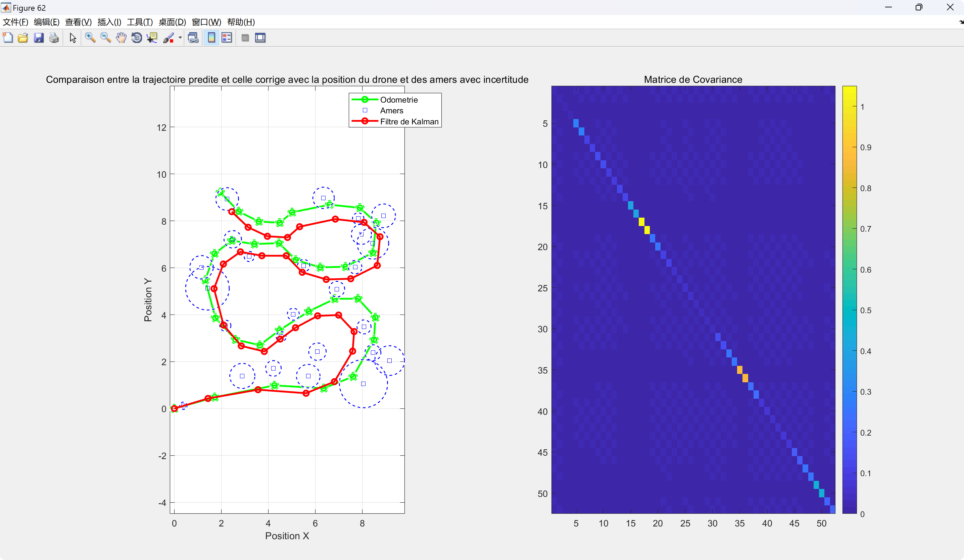Toggle the Insert Colorbar button
Screen dimensions: 964x560
point(211,38)
